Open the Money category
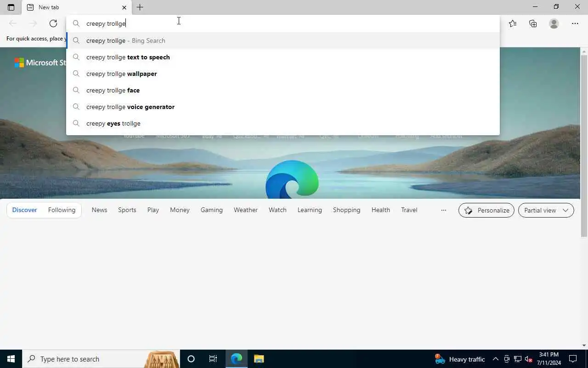 pos(180,210)
